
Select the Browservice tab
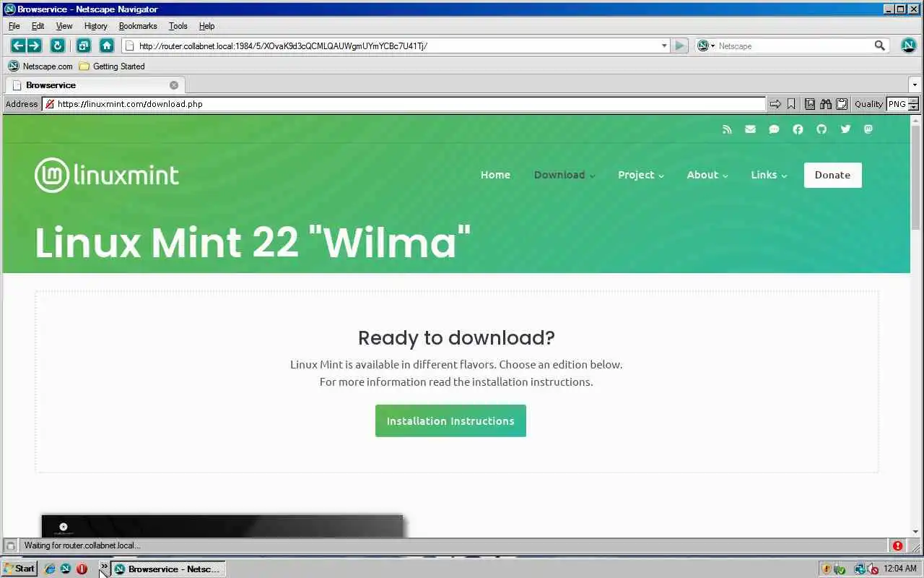94,85
